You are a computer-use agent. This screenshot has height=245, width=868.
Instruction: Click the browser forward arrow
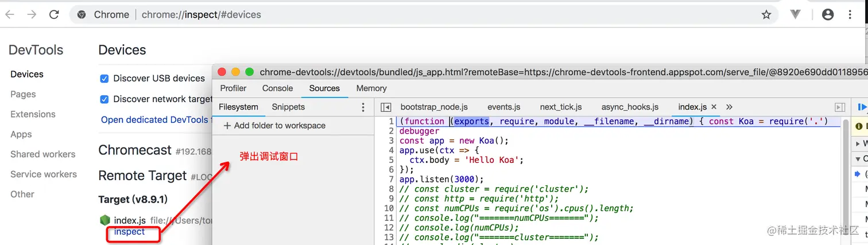tap(32, 14)
